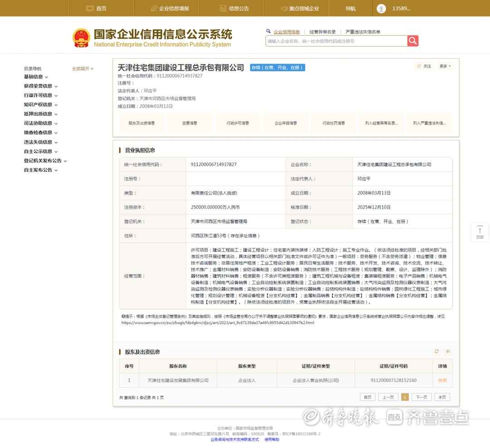The height and width of the screenshot is (448, 490).
Task: Click the 股东及出资信息 shortcut button
Action: (142, 123)
